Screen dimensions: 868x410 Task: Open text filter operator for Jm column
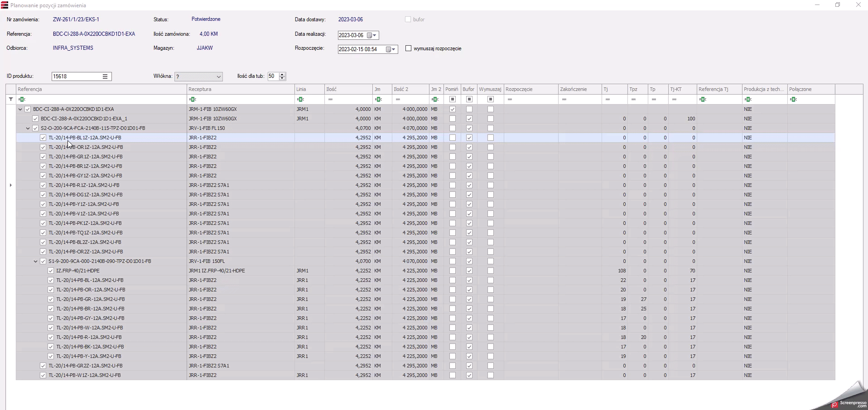pos(378,99)
